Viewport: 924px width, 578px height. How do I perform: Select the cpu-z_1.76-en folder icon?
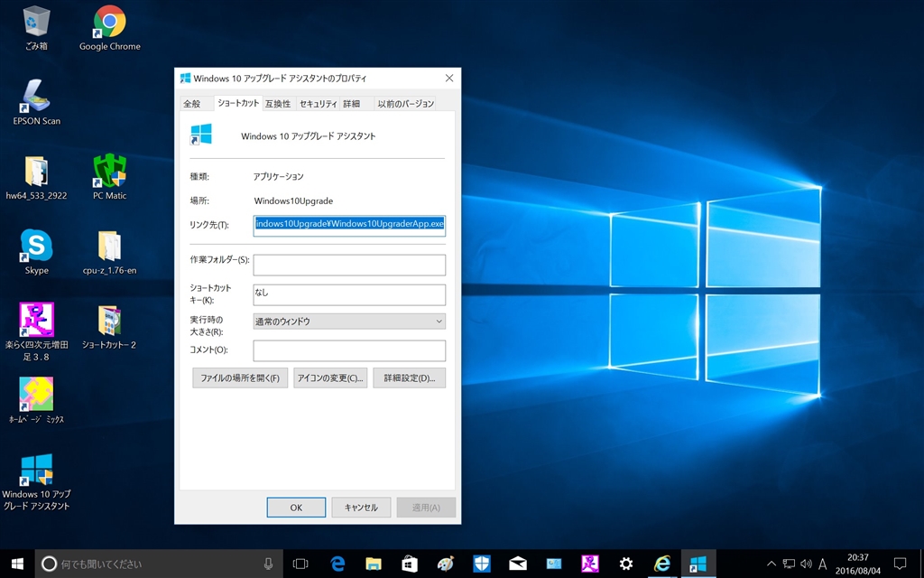[109, 246]
